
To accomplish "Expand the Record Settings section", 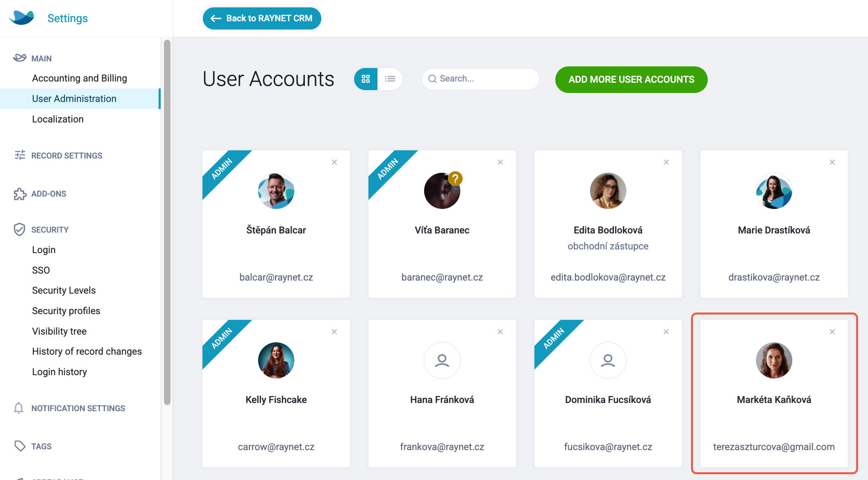I will click(67, 156).
